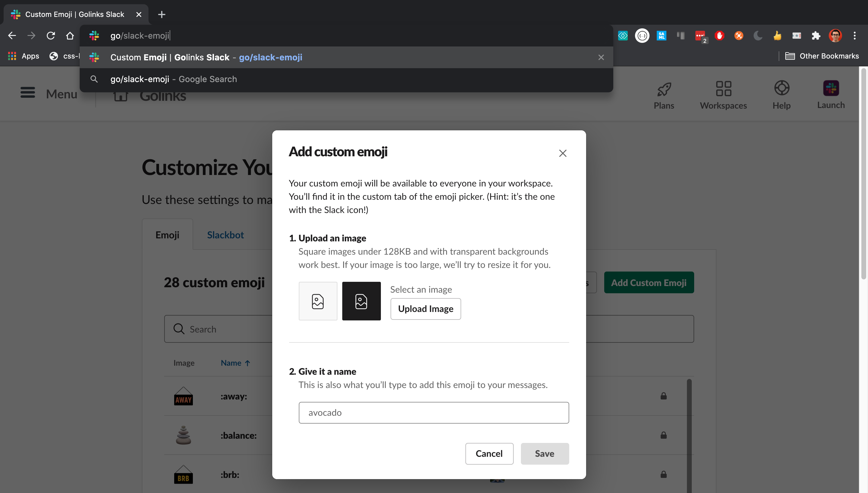Screen dimensions: 868x493
Task: Click the Help lifebuoy icon
Action: click(781, 88)
